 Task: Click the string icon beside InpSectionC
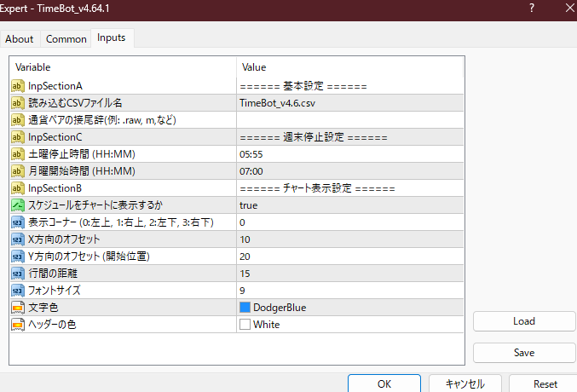pos(18,137)
